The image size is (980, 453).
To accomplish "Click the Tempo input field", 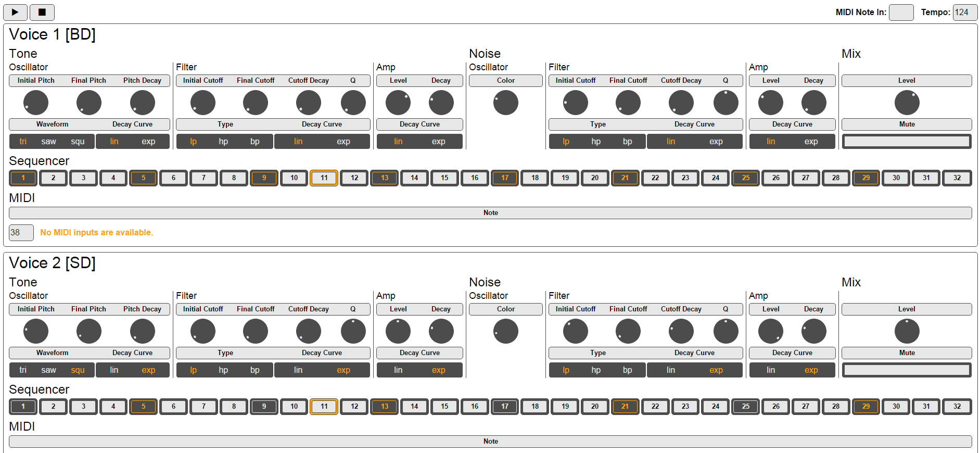I will [964, 12].
